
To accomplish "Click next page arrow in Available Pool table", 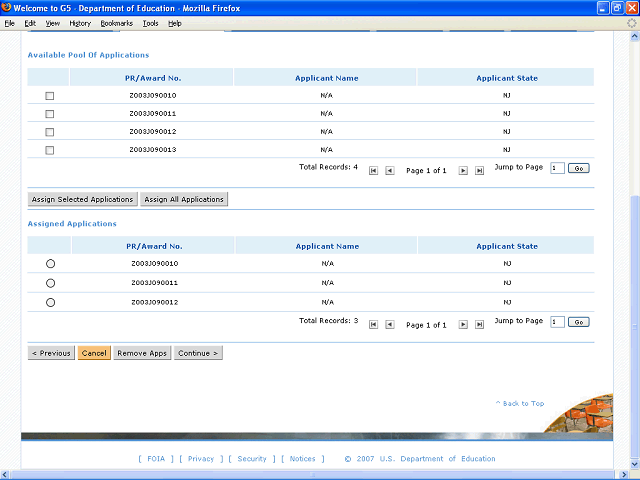I will (463, 170).
